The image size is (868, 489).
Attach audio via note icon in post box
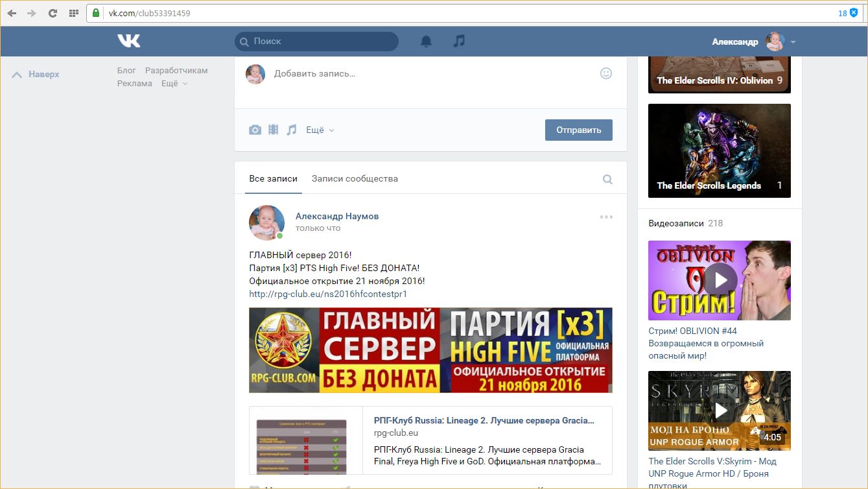[292, 130]
